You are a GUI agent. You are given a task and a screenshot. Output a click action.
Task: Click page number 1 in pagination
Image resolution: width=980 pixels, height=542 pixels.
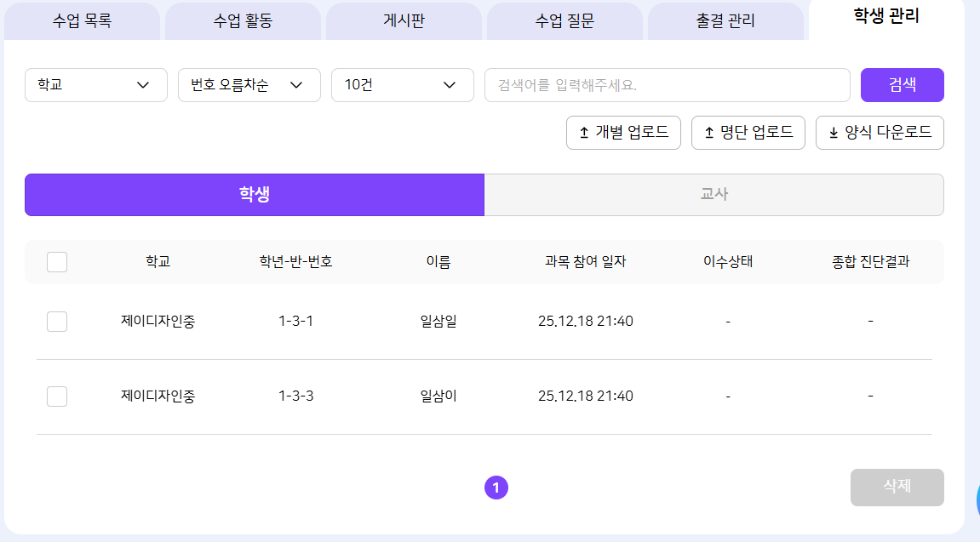496,488
